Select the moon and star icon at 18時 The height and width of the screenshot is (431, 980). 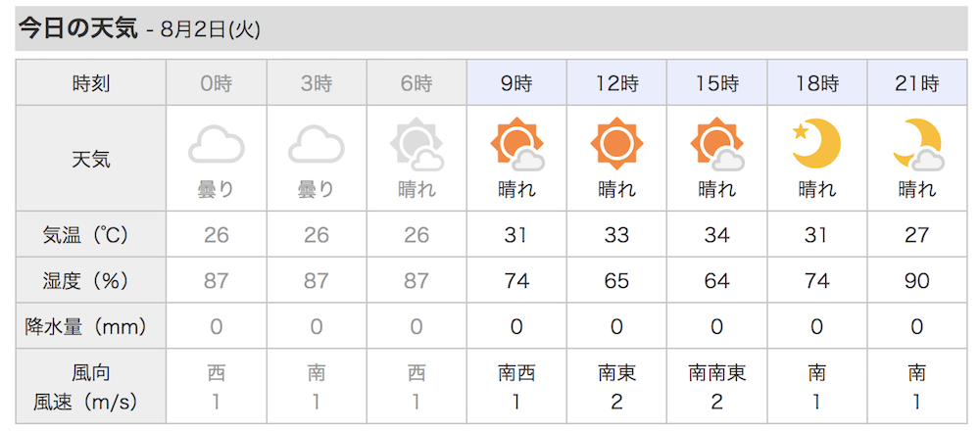(816, 143)
